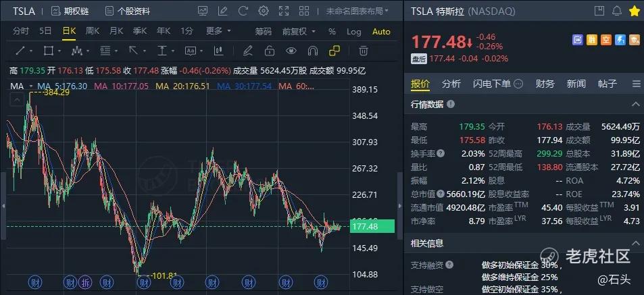644x295 pixels.
Task: Select the freehand brush pen tool
Action: pos(247,51)
